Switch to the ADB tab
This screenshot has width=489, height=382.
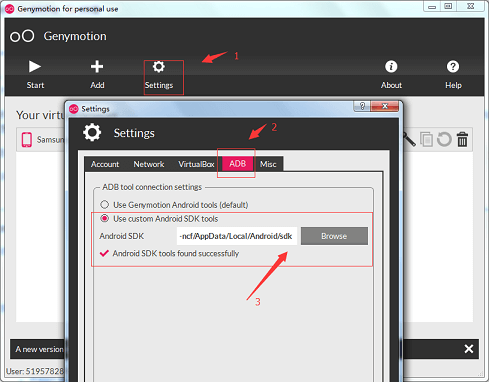coord(237,164)
